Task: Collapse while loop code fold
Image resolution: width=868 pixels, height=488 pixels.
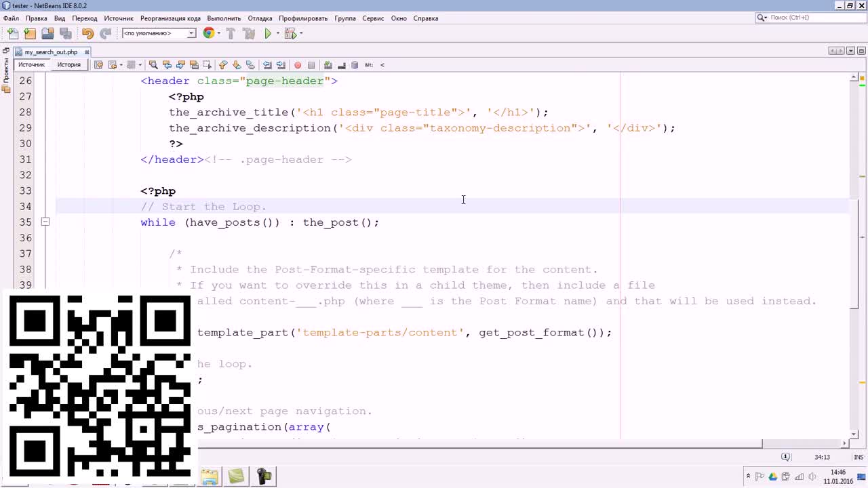Action: tap(45, 222)
